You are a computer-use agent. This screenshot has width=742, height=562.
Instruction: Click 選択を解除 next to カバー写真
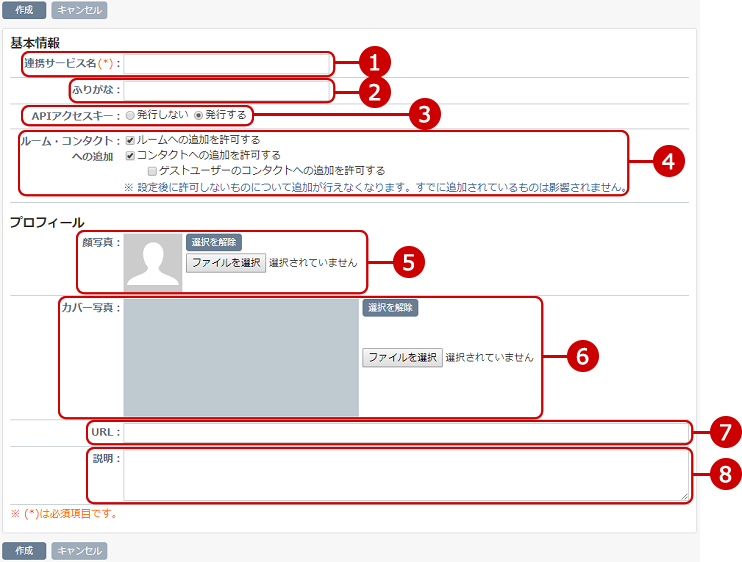(390, 308)
